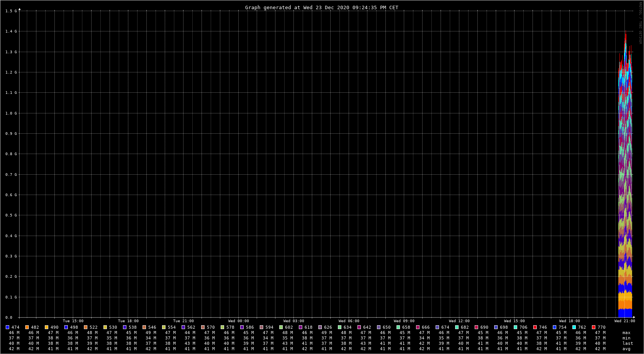644x354 pixels.
Task: Click the 'last' row label
Action: tap(628, 343)
